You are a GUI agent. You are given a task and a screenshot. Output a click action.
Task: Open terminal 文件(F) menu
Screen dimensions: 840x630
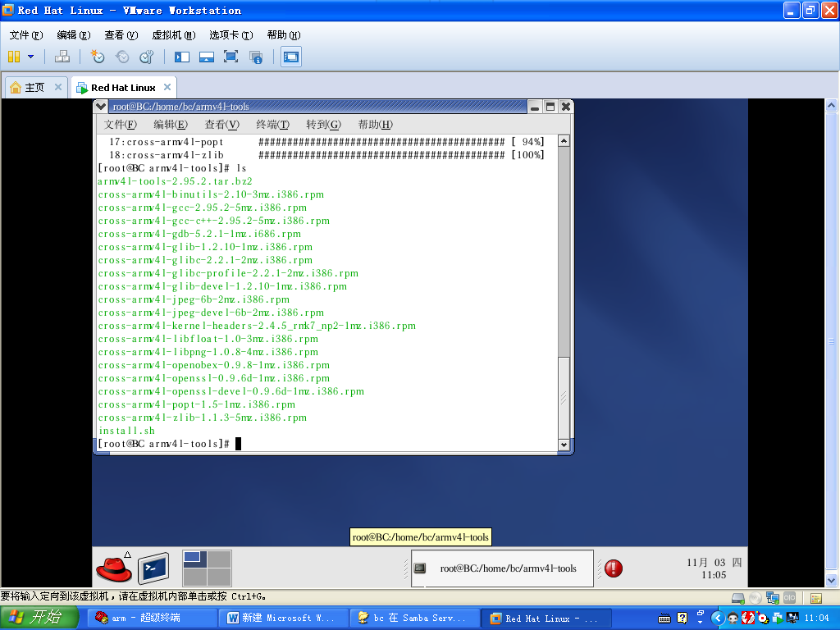(x=120, y=125)
